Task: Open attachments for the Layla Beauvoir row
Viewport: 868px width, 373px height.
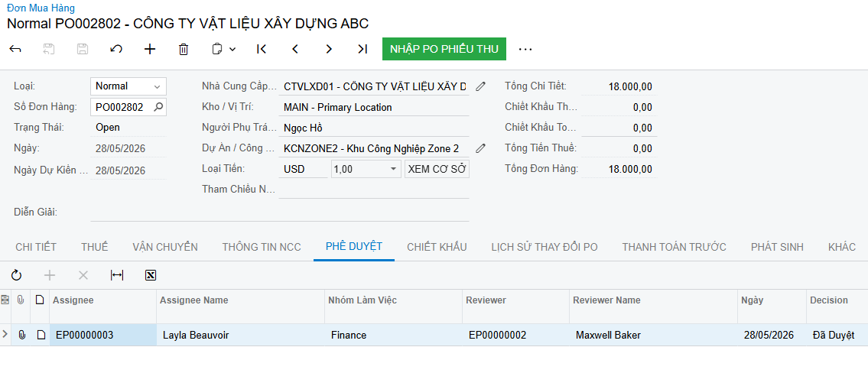Action: (x=21, y=335)
